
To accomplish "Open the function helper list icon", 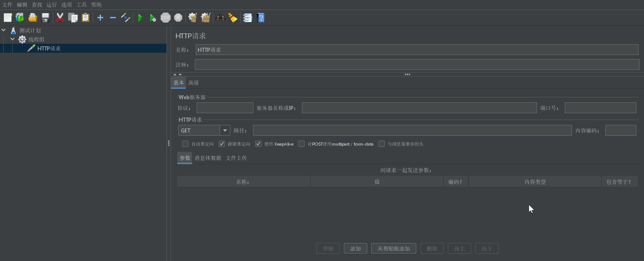I will point(248,18).
